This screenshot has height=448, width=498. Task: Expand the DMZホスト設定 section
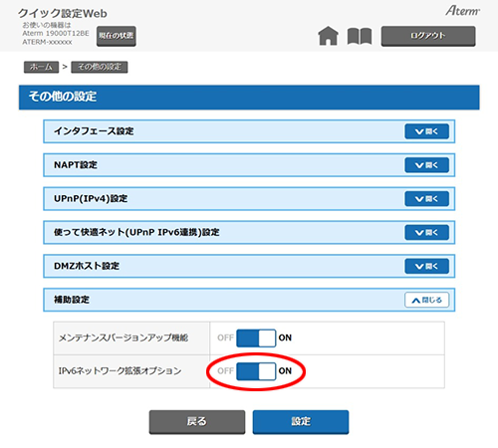(x=427, y=266)
